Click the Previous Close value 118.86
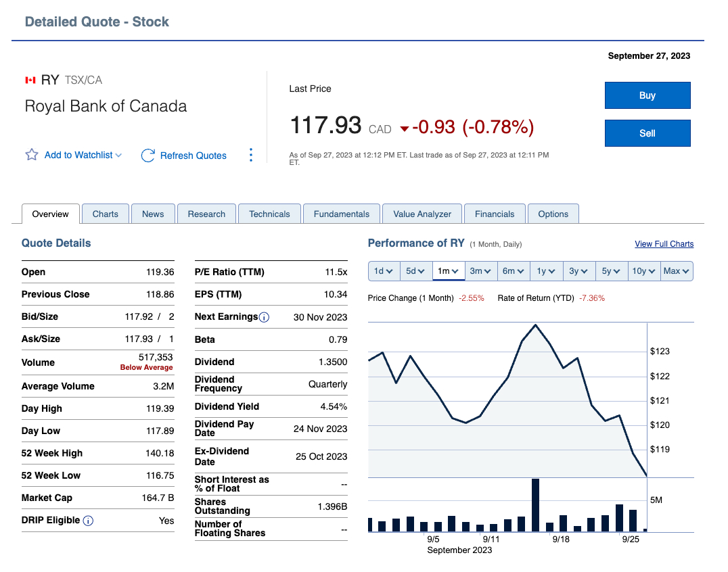Image resolution: width=728 pixels, height=572 pixels. 160,294
